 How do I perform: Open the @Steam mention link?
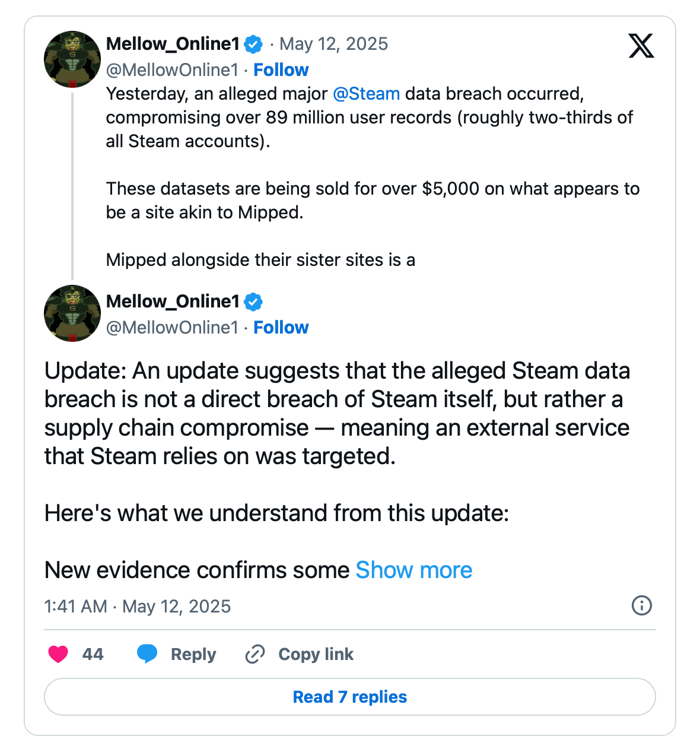366,94
